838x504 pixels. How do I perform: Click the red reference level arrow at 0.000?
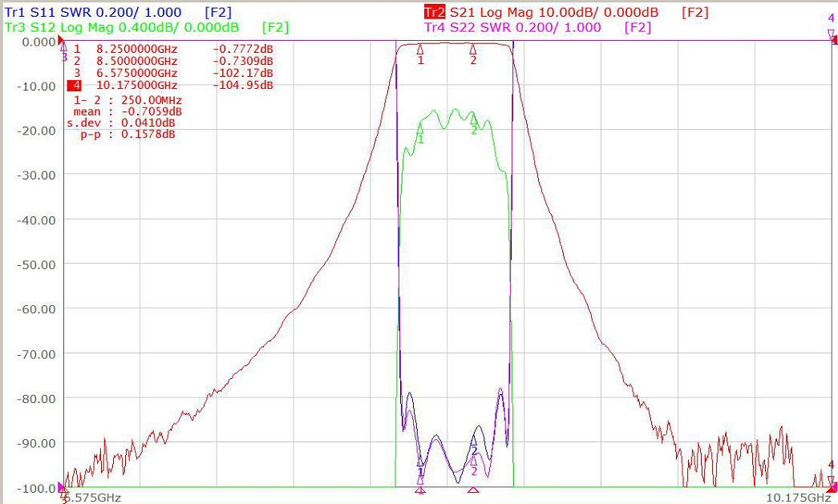(60, 41)
